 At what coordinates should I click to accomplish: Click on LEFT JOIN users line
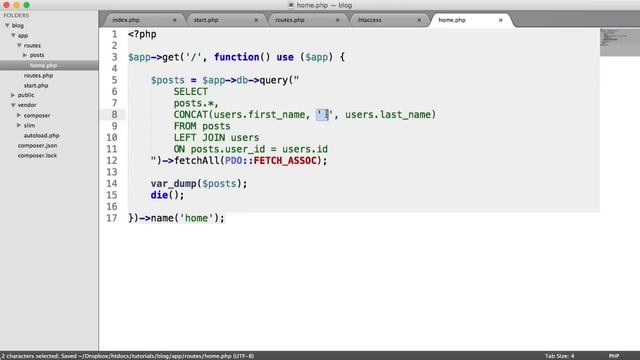216,138
